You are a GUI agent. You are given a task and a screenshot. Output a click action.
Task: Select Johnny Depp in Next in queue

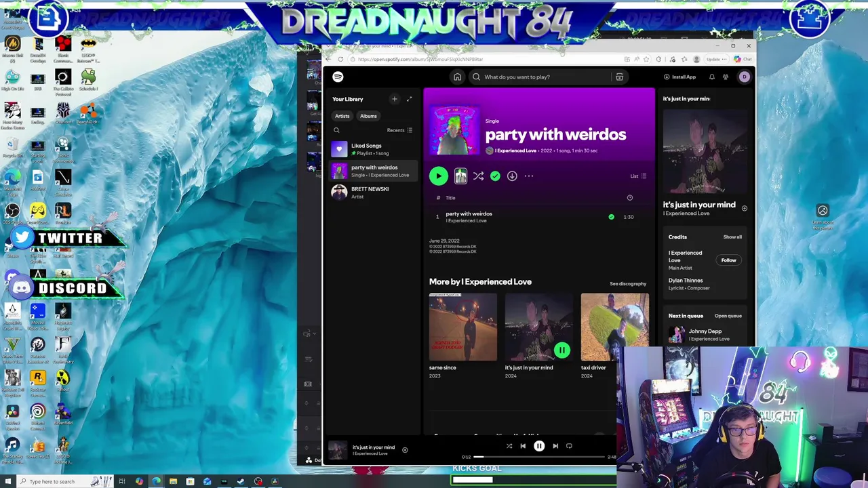pyautogui.click(x=705, y=335)
